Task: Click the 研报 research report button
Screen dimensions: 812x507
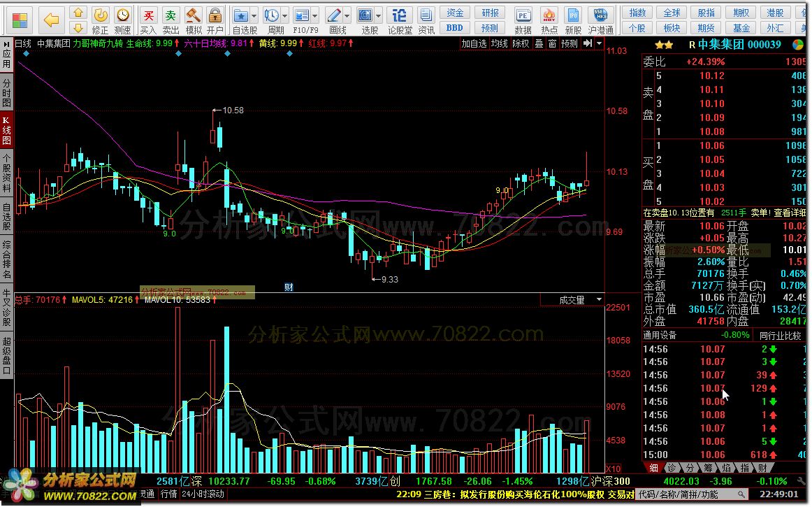Action: (x=490, y=13)
